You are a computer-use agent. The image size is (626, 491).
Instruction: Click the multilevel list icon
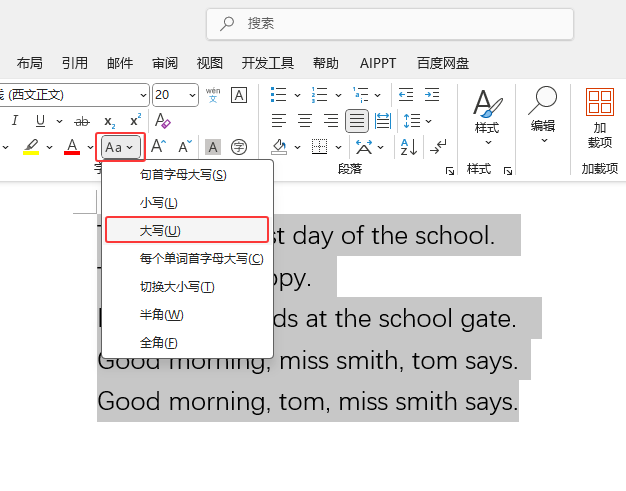(x=361, y=95)
